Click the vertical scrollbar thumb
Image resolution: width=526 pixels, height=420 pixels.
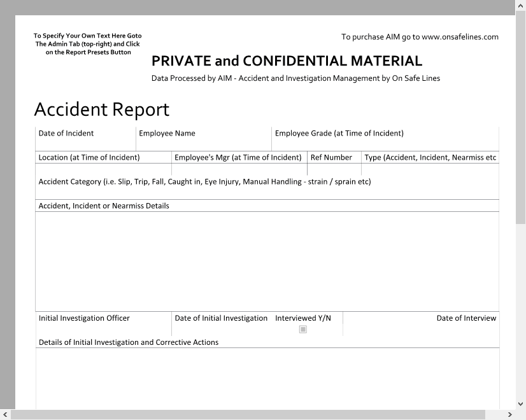[521, 117]
